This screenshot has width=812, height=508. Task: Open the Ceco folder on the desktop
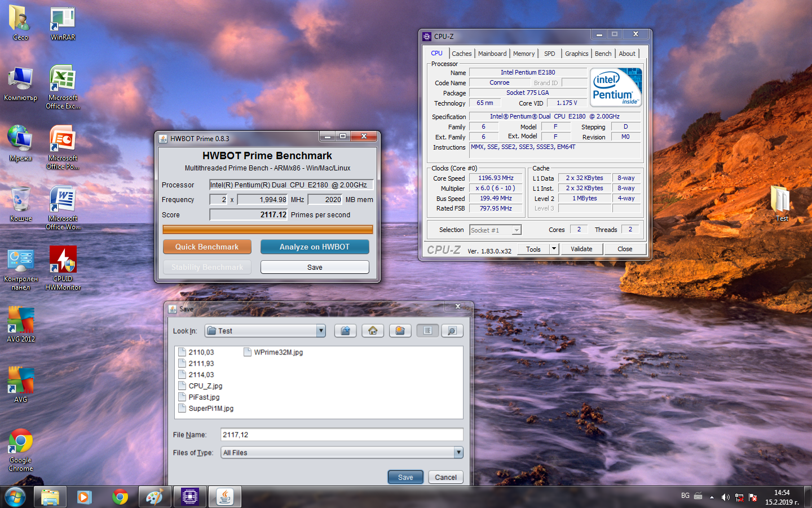coord(20,23)
